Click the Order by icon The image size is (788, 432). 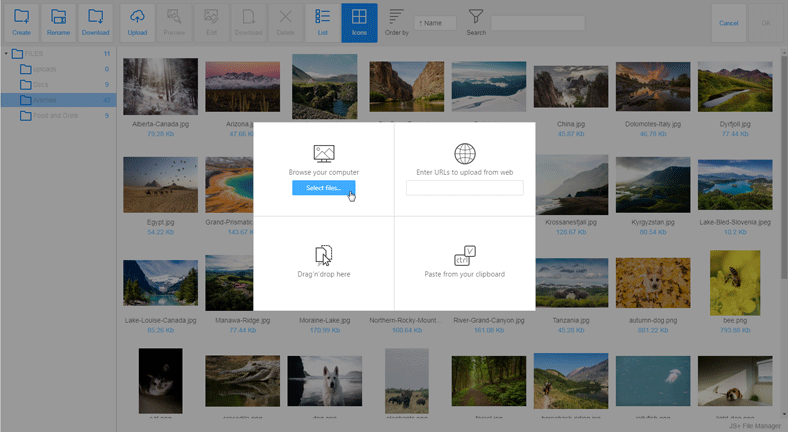pyautogui.click(x=397, y=17)
